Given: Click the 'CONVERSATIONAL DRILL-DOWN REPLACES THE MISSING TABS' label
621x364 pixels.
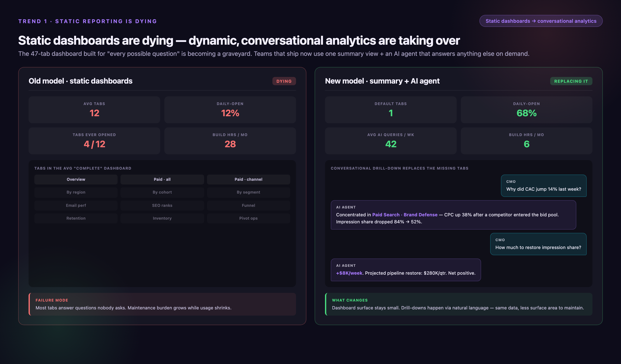Looking at the screenshot, I should (x=400, y=168).
